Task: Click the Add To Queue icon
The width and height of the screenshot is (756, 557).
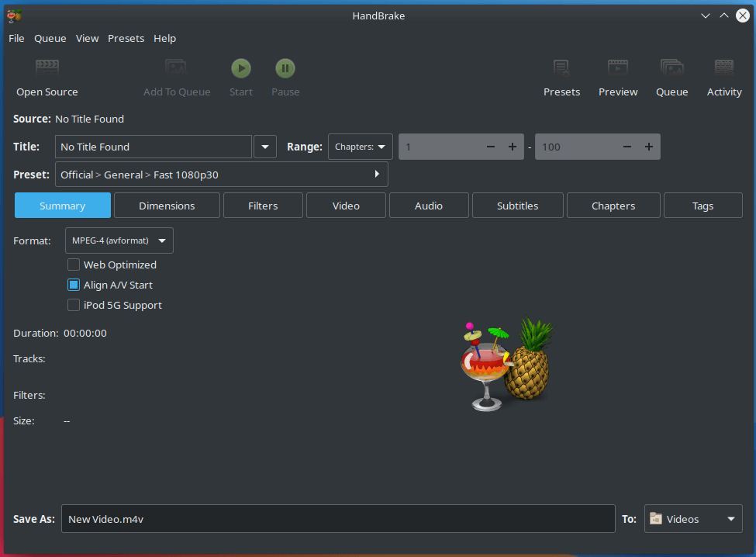Action: 176,67
